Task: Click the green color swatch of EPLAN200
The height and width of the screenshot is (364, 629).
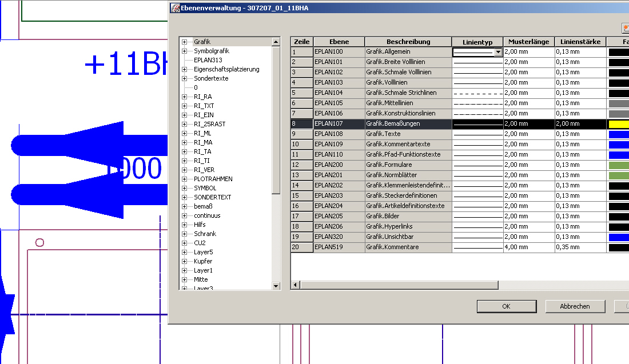Action: click(619, 165)
